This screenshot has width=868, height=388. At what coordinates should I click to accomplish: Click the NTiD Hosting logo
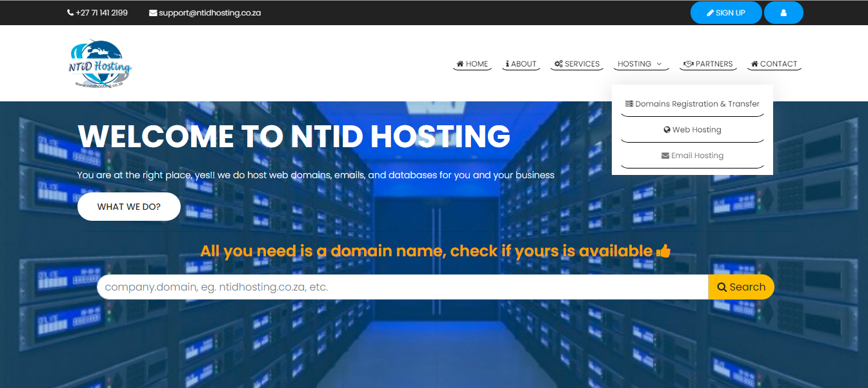coord(100,64)
